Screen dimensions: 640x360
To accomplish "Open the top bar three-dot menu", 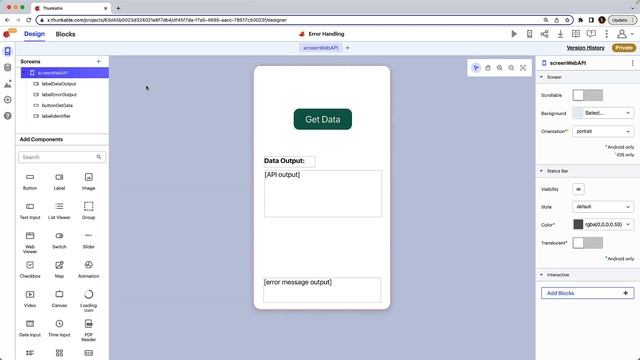I will pyautogui.click(x=607, y=34).
